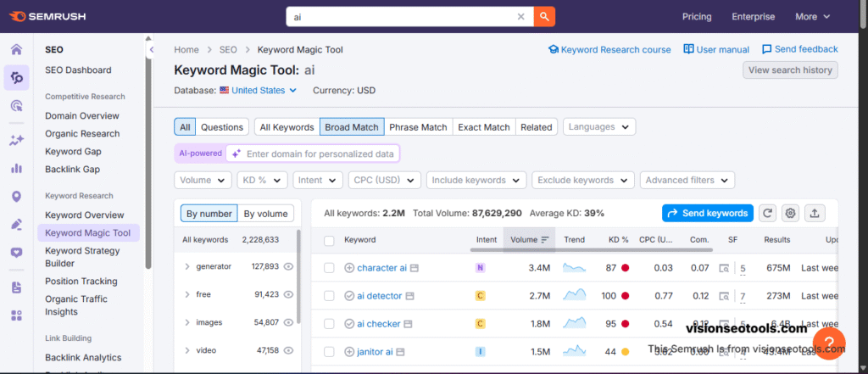Image resolution: width=868 pixels, height=374 pixels.
Task: Add character ai with plus icon
Action: click(349, 268)
